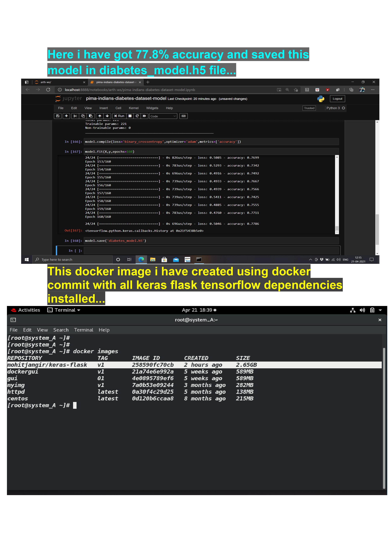Move selected cell up
This screenshot has height=554, width=392.
click(99, 116)
